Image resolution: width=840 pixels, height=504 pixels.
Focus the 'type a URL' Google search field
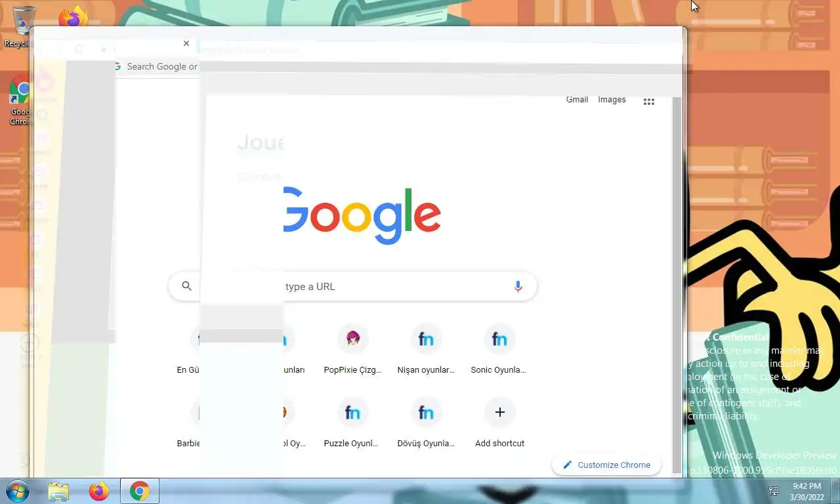pyautogui.click(x=352, y=287)
